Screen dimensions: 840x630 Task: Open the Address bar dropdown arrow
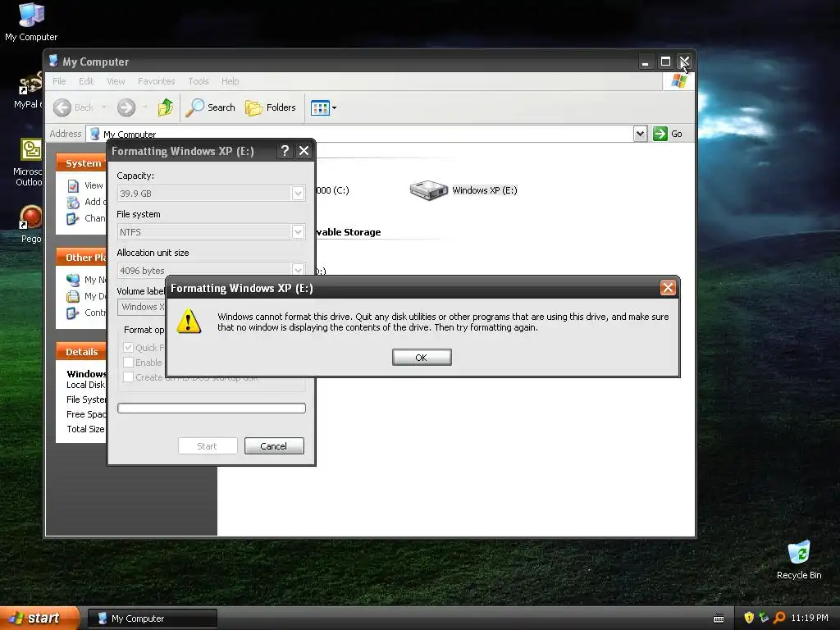pyautogui.click(x=640, y=134)
